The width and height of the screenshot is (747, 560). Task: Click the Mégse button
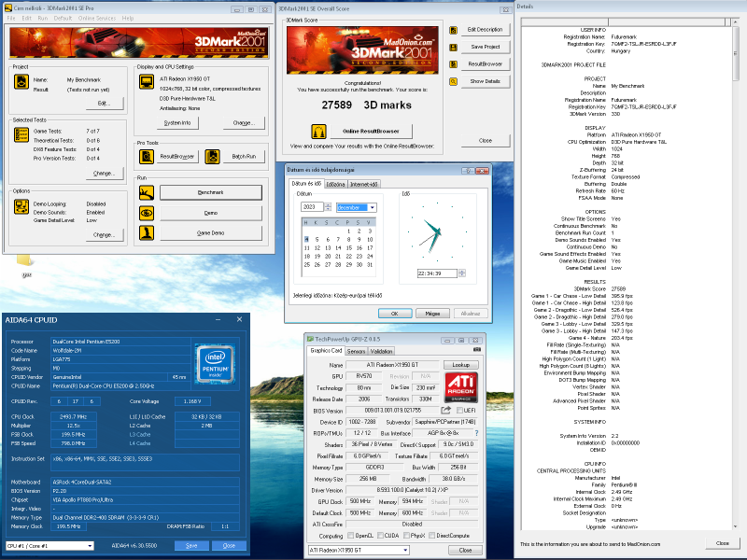432,314
